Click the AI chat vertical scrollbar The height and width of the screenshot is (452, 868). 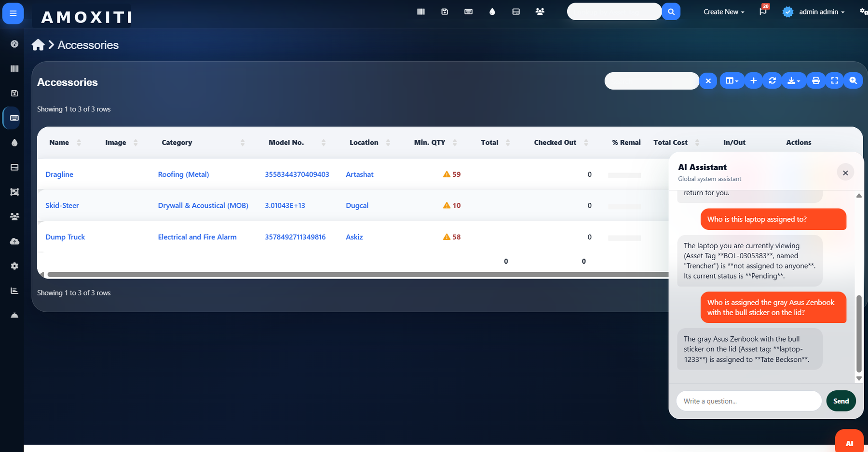[859, 333]
